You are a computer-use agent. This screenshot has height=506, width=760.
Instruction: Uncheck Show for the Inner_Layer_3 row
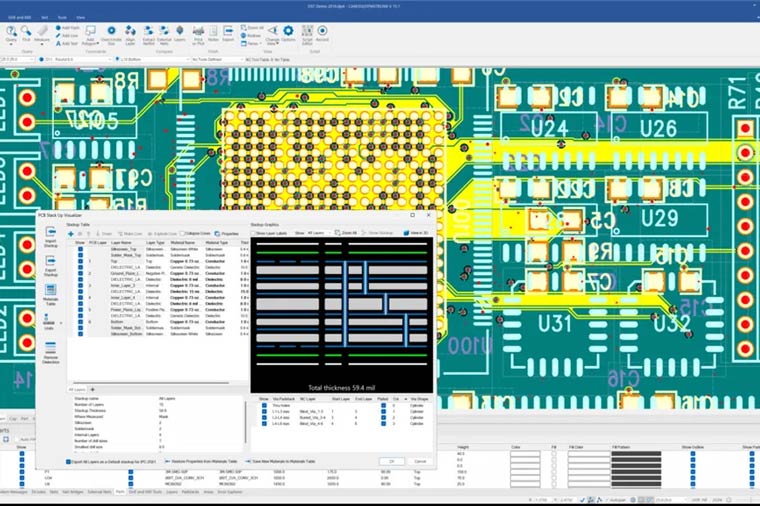pyautogui.click(x=80, y=285)
